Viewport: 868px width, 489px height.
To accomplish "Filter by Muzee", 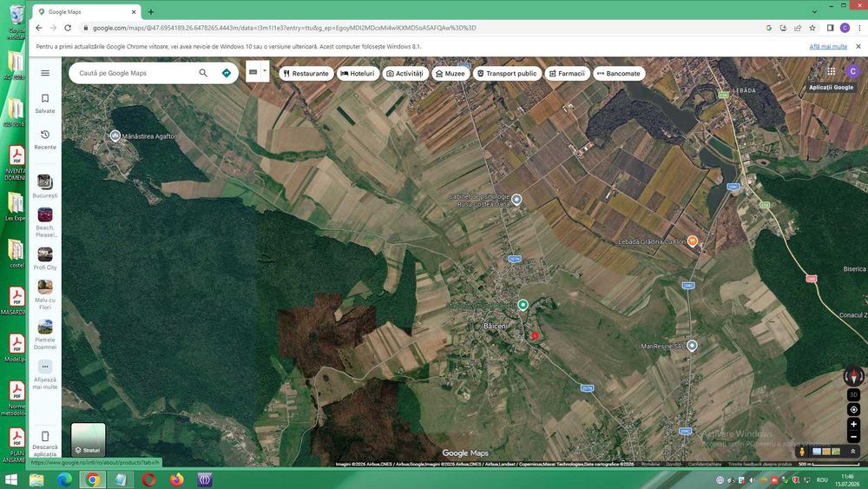I will pos(450,73).
